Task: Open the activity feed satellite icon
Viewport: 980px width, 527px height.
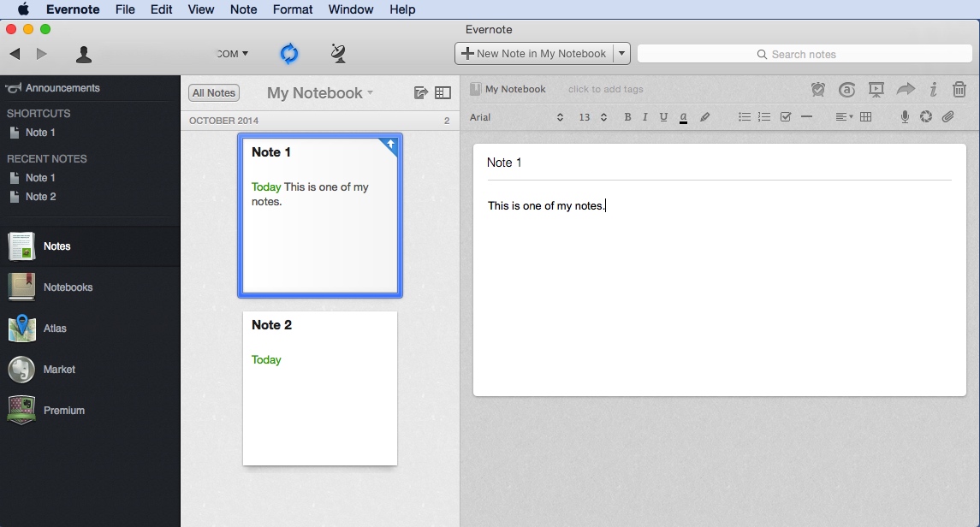Action: [338, 54]
